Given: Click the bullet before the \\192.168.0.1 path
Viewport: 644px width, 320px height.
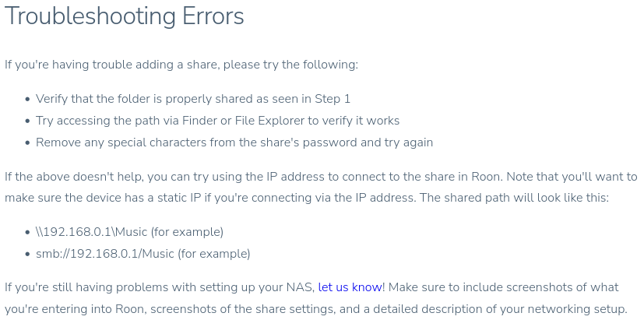Looking at the screenshot, I should (x=27, y=233).
